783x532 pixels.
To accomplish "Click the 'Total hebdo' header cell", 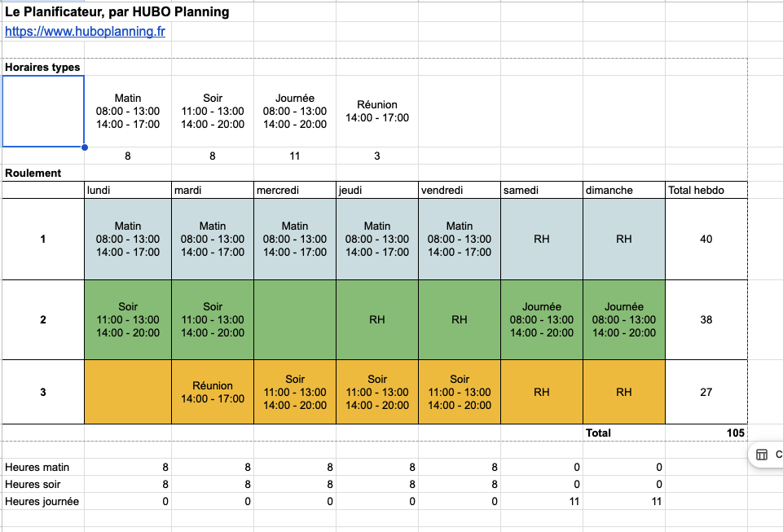I will (x=706, y=190).
